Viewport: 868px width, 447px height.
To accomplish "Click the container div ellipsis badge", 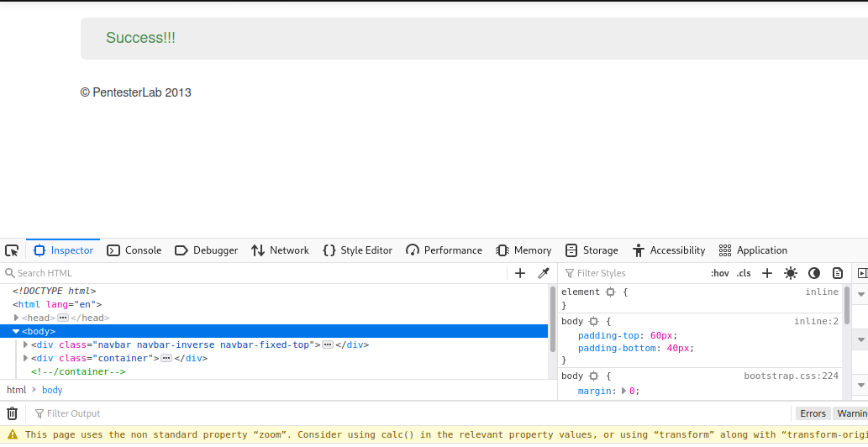I will 166,358.
